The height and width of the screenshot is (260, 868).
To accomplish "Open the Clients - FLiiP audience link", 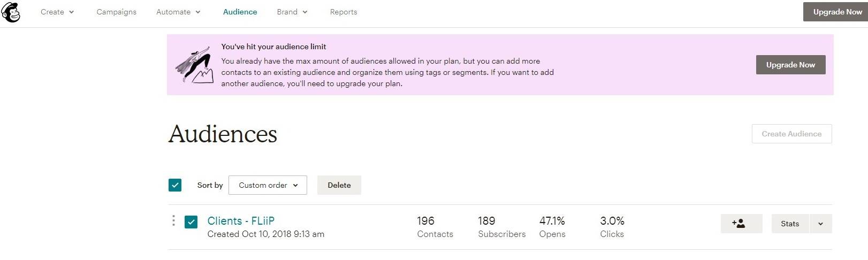I will [x=241, y=221].
